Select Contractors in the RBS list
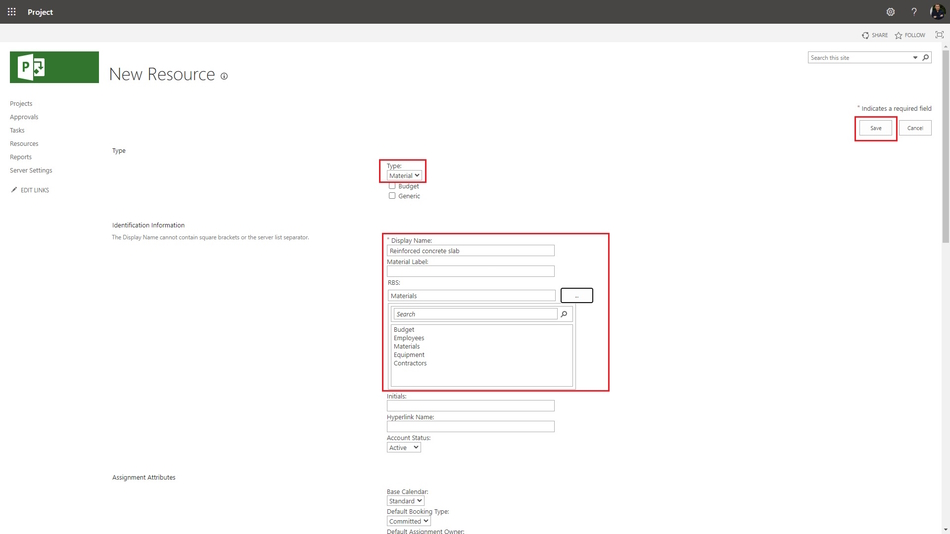 click(x=410, y=364)
